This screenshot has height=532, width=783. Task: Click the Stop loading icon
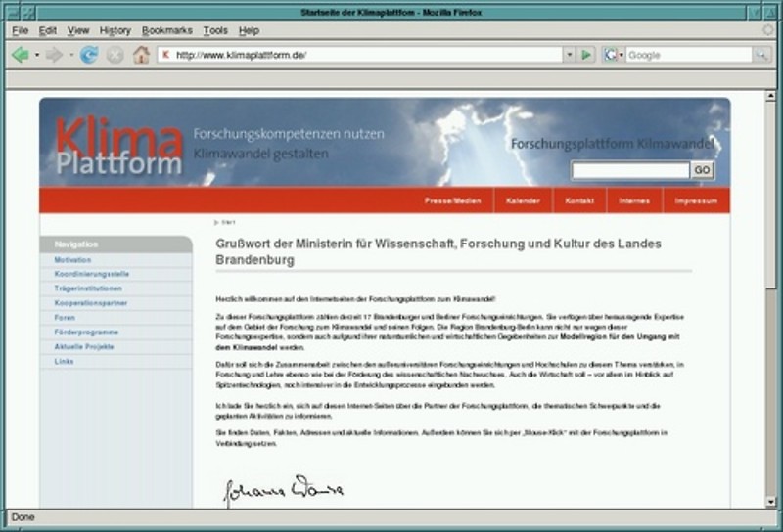[115, 55]
